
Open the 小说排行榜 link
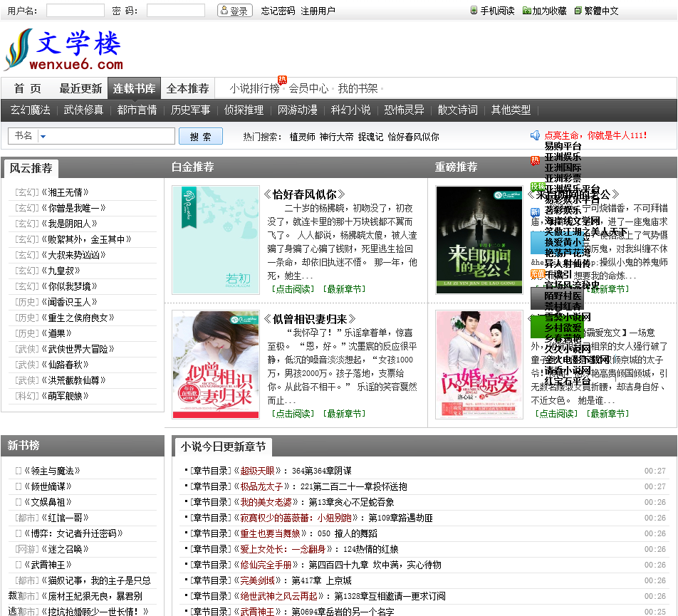255,88
